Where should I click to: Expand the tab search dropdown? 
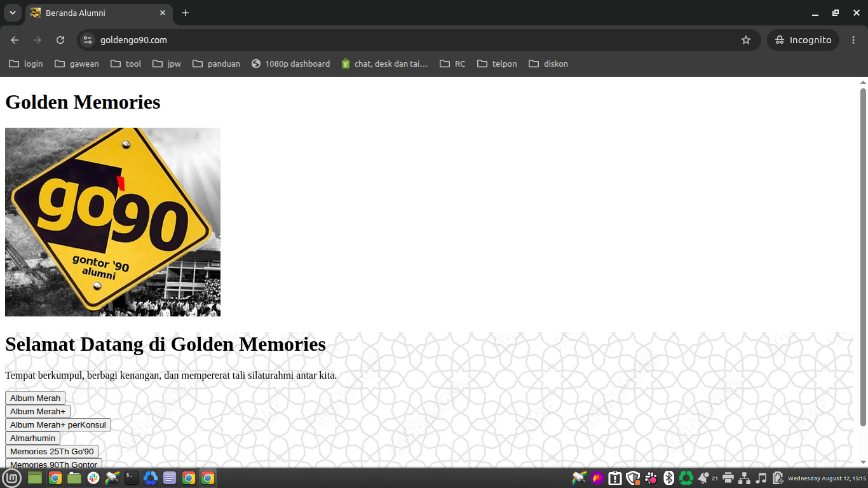pos(12,13)
